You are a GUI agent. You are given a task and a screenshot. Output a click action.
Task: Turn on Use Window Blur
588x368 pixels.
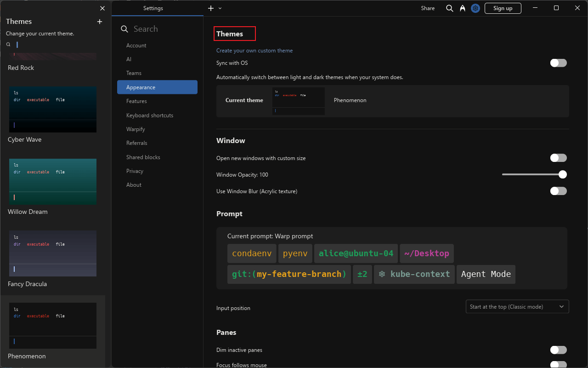558,191
